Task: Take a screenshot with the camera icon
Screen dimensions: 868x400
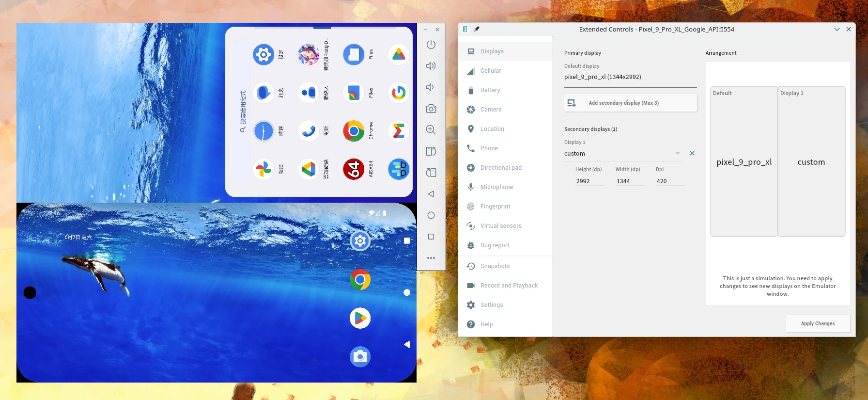Action: click(x=431, y=109)
